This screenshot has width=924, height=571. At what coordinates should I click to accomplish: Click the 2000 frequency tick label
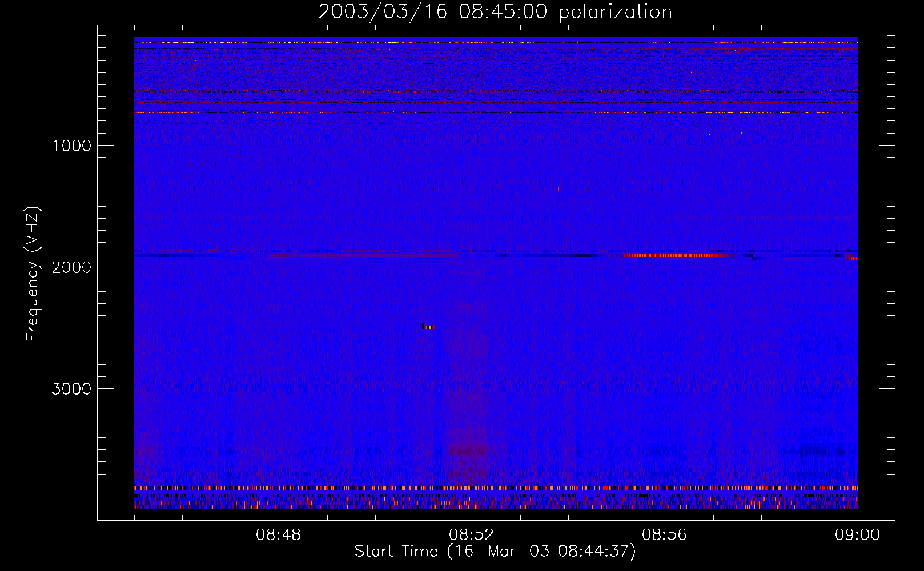(x=72, y=267)
